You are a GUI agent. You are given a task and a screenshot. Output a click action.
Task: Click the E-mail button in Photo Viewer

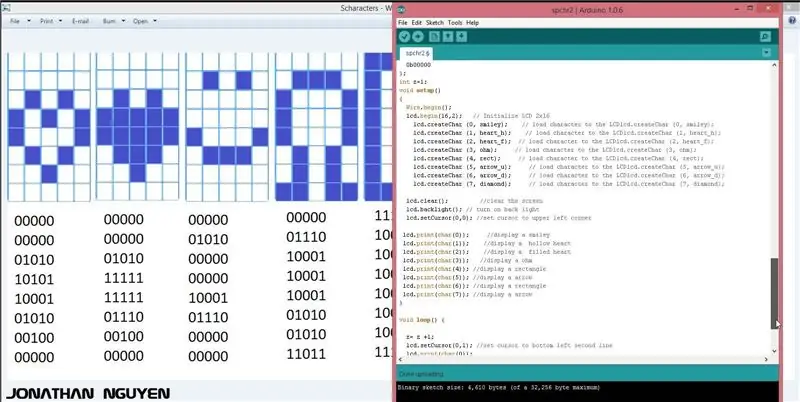click(x=81, y=21)
